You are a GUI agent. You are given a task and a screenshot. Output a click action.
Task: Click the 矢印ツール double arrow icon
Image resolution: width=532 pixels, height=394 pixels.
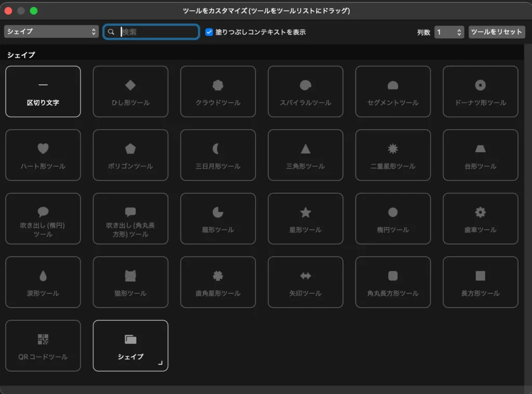click(x=305, y=276)
